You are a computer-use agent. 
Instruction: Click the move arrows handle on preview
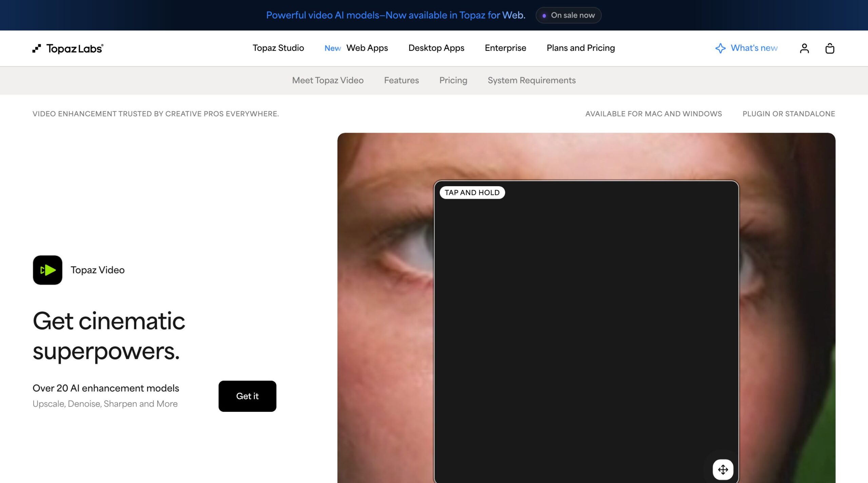point(723,469)
